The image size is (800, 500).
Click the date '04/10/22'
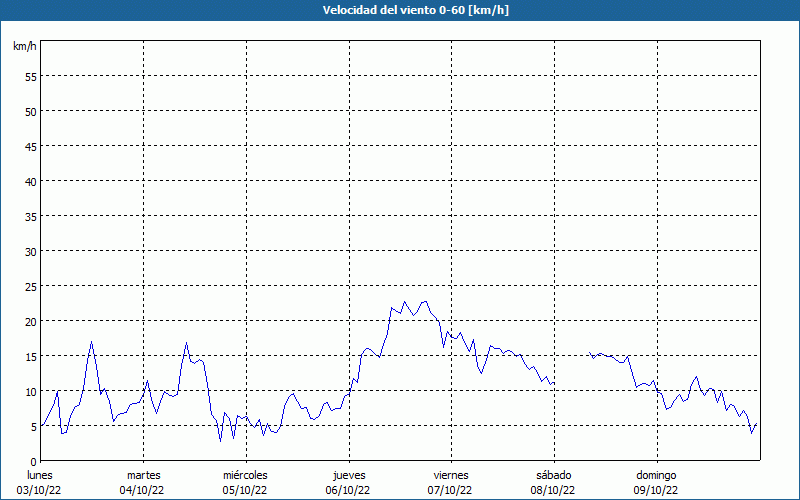(x=142, y=490)
